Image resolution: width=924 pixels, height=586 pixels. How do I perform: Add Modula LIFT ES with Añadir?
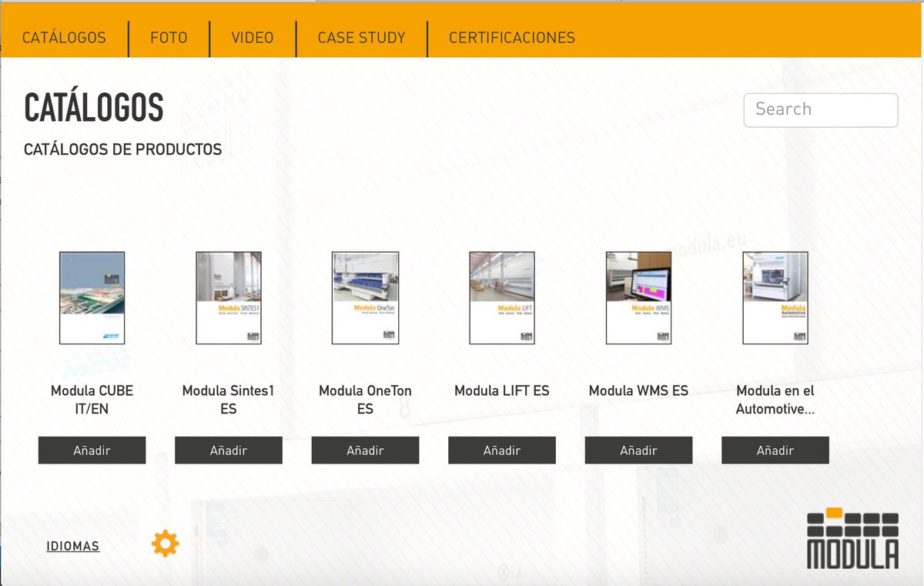[x=502, y=450]
